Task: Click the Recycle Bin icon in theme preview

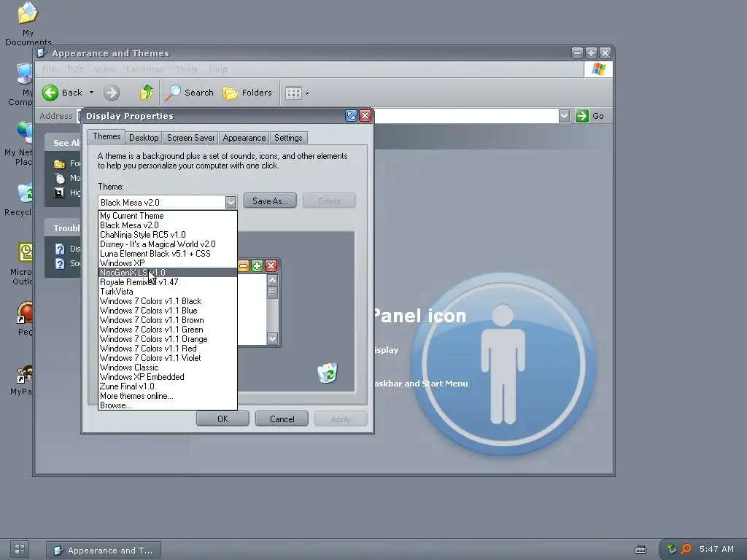Action: click(x=328, y=373)
